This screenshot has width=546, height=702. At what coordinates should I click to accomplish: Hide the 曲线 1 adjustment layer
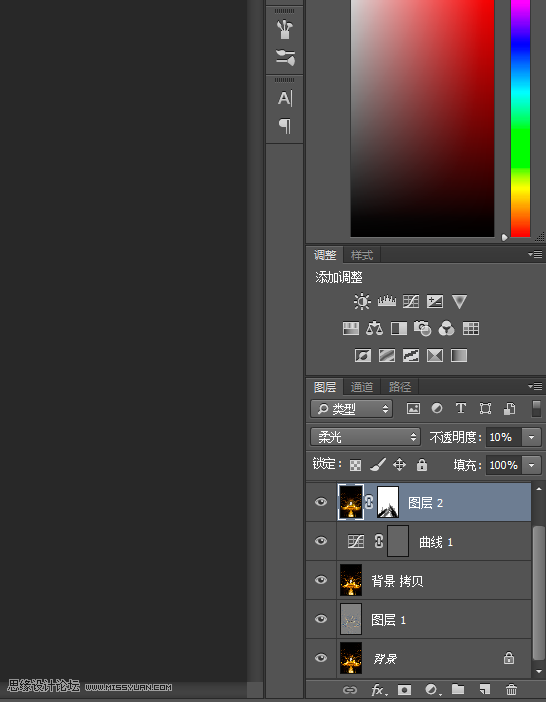321,541
